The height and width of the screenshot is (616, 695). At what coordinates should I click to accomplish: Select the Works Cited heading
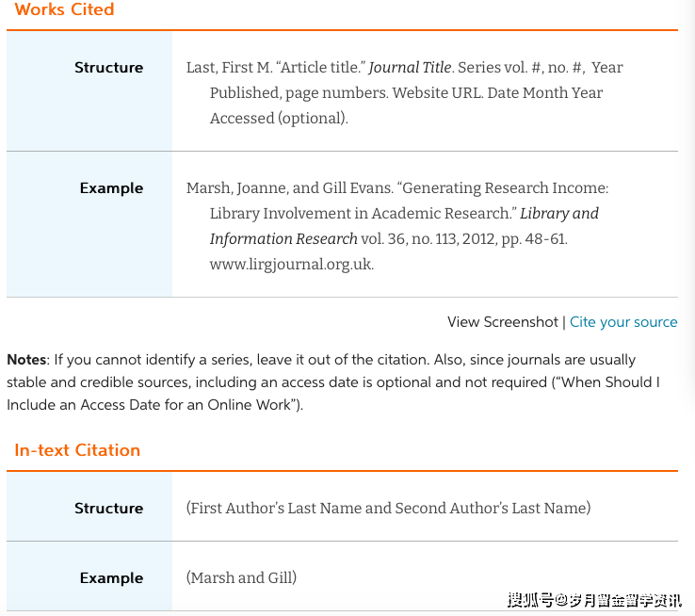(x=64, y=8)
